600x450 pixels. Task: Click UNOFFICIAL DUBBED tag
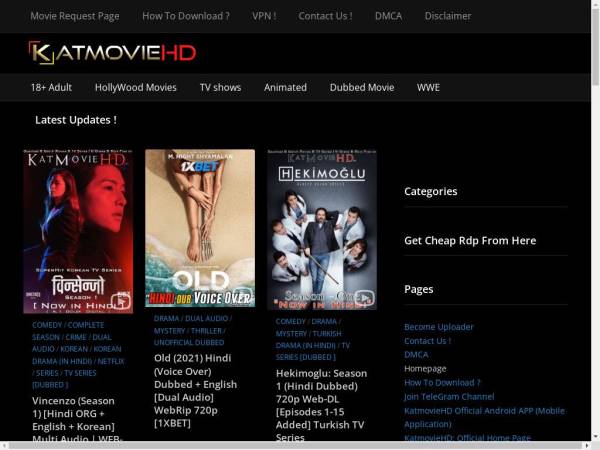click(x=189, y=342)
